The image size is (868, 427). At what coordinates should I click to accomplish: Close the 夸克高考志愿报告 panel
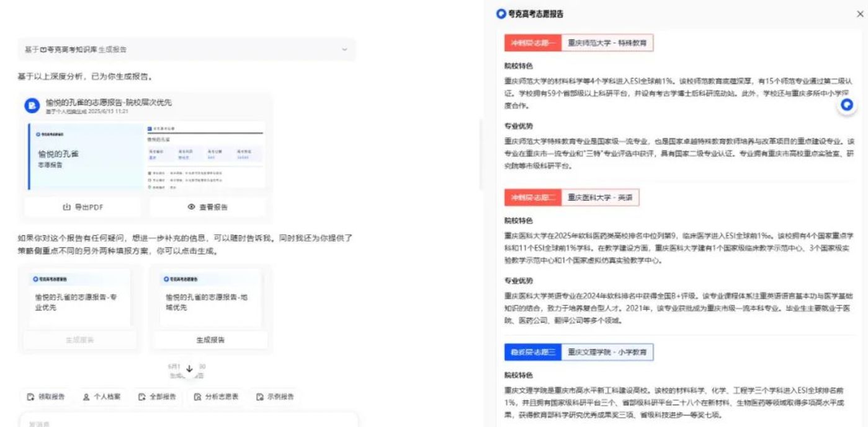coord(859,14)
